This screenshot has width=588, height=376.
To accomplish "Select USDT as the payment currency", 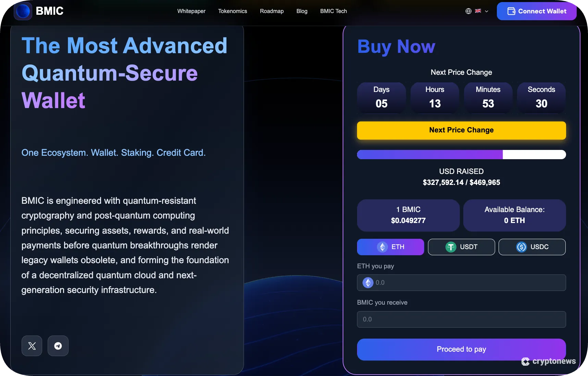I will (461, 247).
